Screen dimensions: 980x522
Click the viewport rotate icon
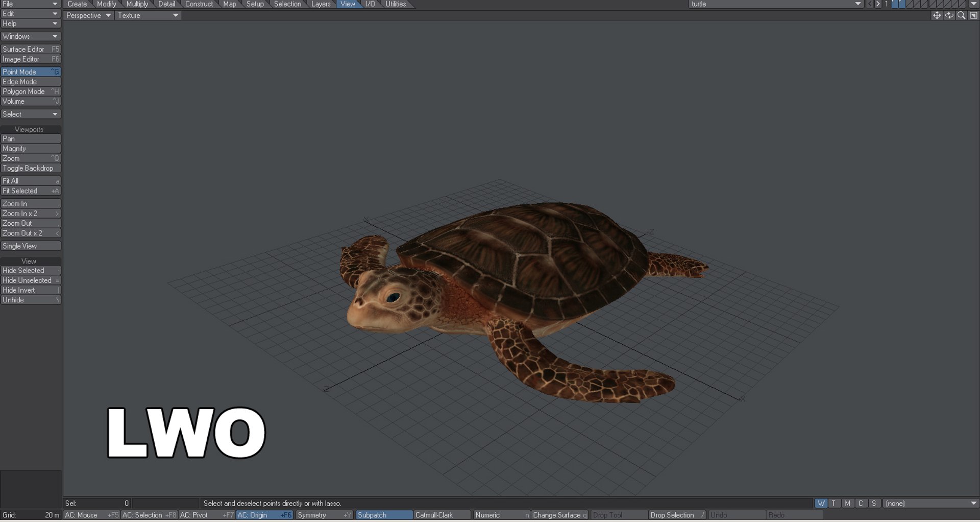coord(949,15)
